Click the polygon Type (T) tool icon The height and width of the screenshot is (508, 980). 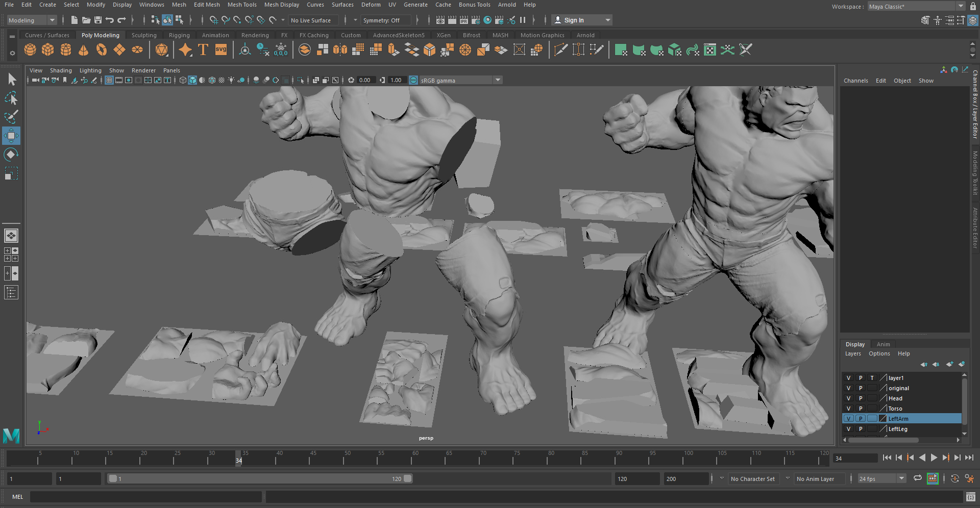tap(203, 49)
